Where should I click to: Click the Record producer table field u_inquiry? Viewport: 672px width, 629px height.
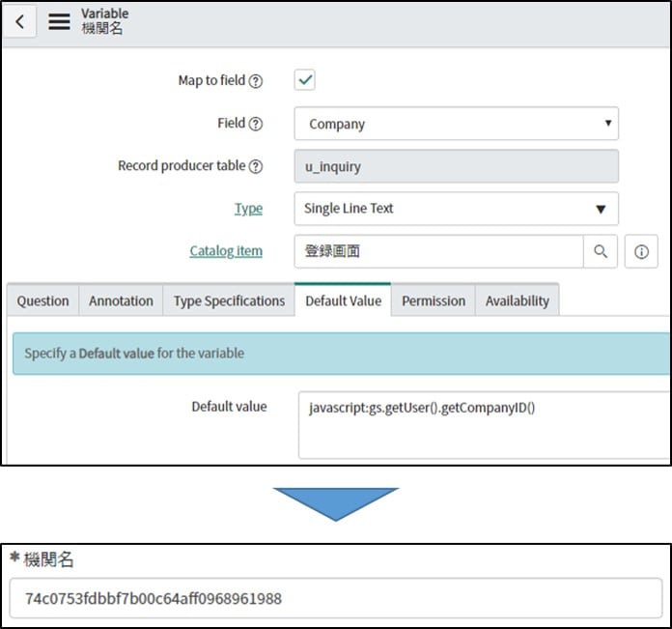[456, 166]
